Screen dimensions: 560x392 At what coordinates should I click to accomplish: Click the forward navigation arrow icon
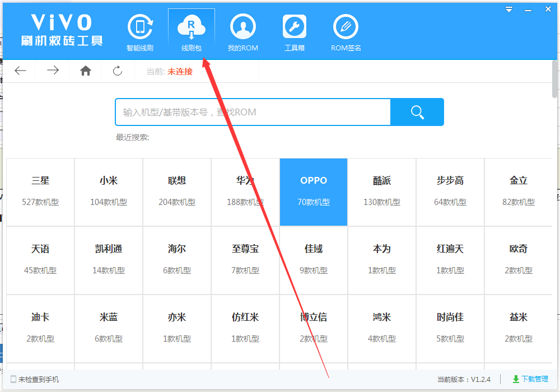point(53,71)
